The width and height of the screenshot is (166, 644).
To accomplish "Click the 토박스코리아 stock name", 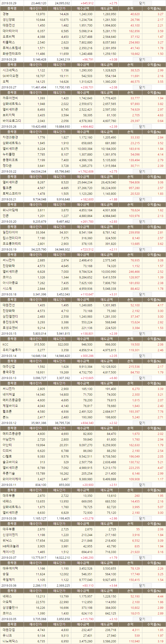I will pyautogui.click(x=12, y=194).
